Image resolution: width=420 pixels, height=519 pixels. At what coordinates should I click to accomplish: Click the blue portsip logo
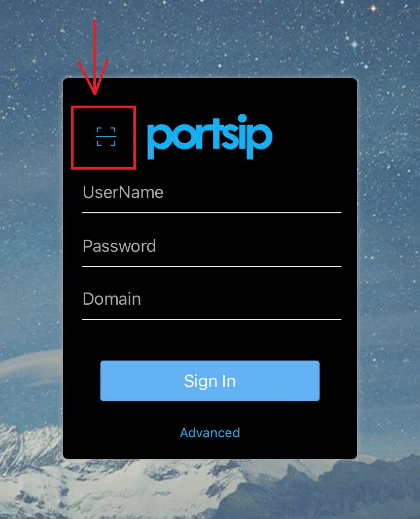click(x=209, y=137)
